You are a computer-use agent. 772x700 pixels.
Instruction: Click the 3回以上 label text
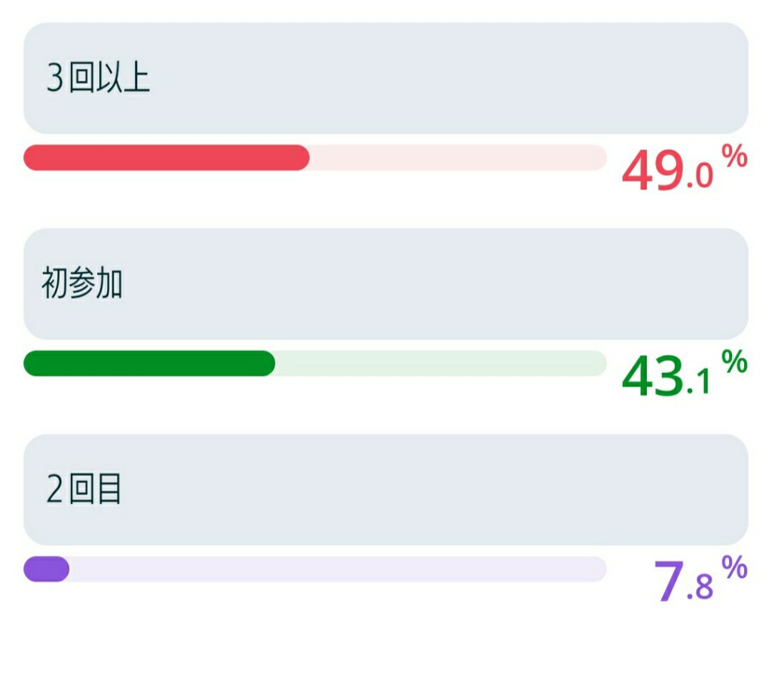coord(98,78)
